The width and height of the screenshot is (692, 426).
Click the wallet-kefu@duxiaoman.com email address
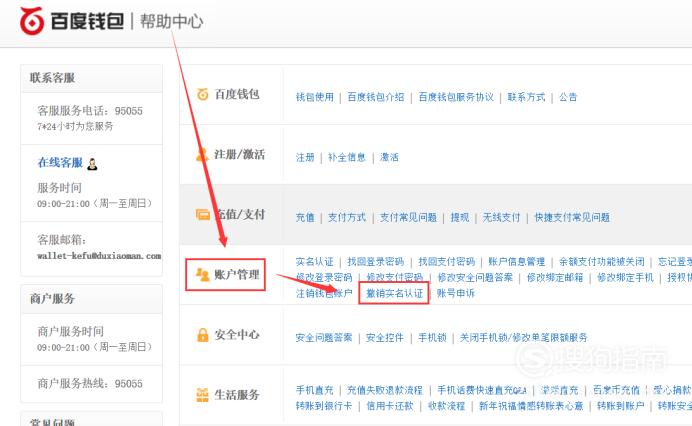point(99,256)
